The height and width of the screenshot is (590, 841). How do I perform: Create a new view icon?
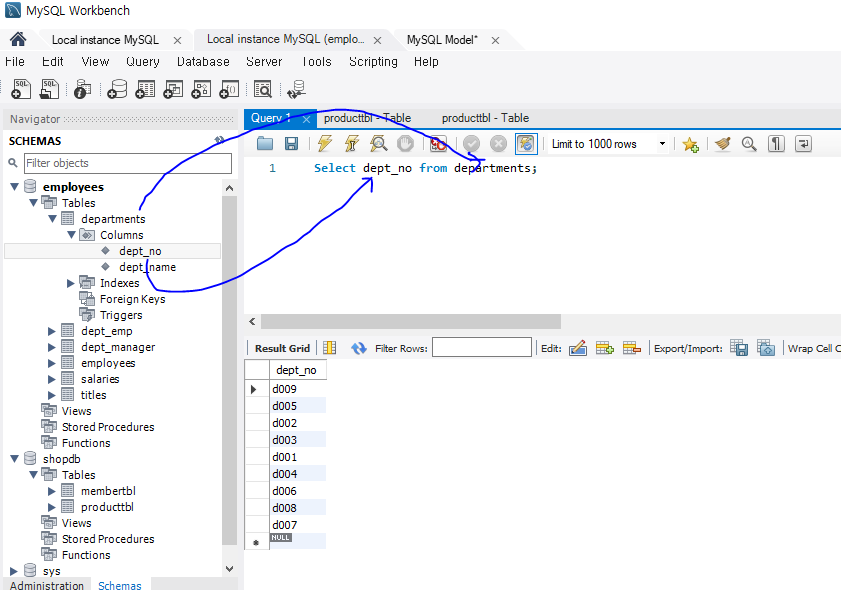coord(173,90)
